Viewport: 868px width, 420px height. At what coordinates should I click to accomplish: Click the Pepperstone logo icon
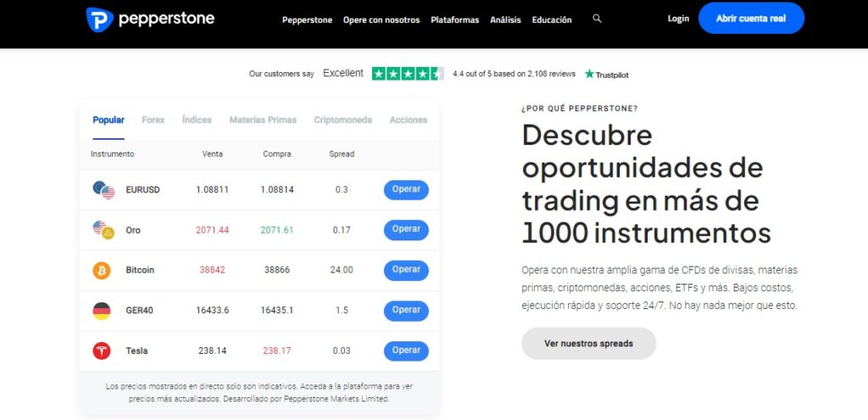[x=99, y=19]
